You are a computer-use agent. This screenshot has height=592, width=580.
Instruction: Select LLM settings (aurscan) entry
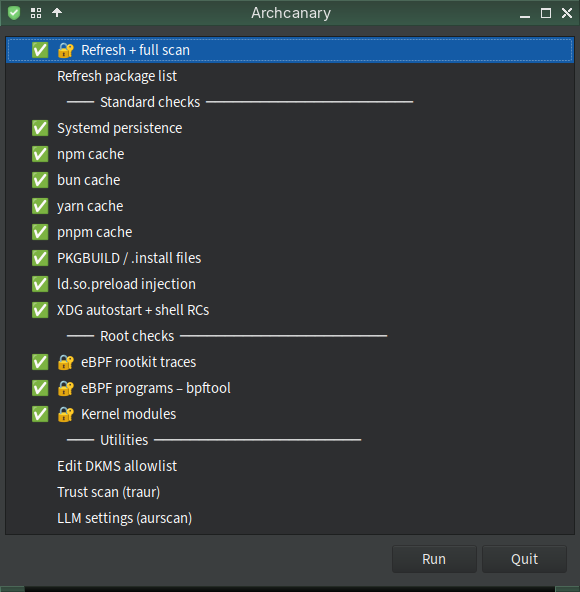290,518
